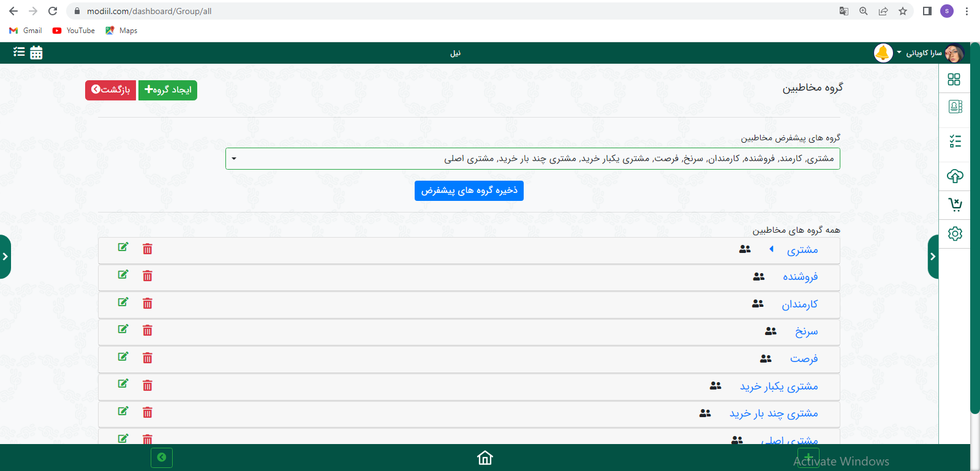Click the cloud upload icon in sidebar

click(955, 176)
